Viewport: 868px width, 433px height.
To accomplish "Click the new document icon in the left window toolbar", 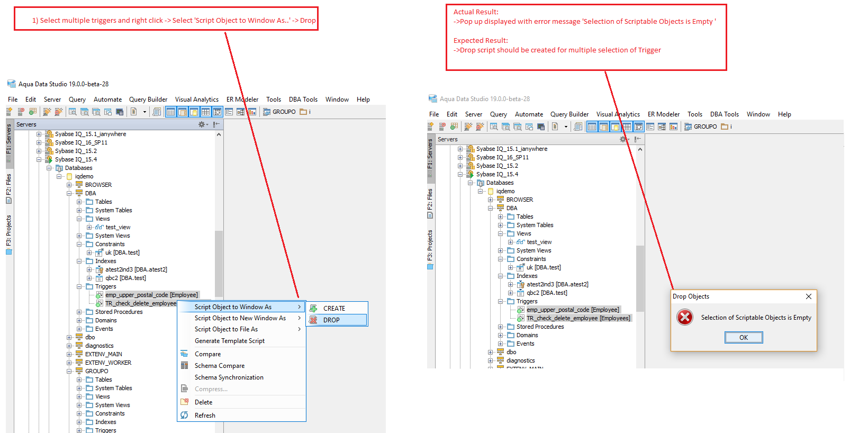I will coord(133,112).
